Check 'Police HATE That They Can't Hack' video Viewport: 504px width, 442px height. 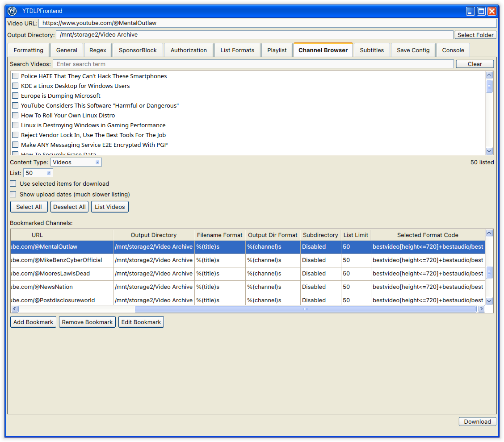click(15, 76)
